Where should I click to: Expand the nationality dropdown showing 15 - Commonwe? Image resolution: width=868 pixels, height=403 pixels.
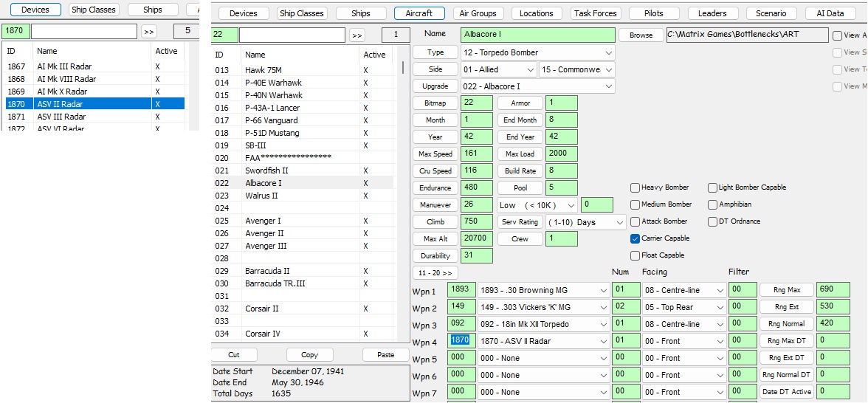[x=577, y=69]
